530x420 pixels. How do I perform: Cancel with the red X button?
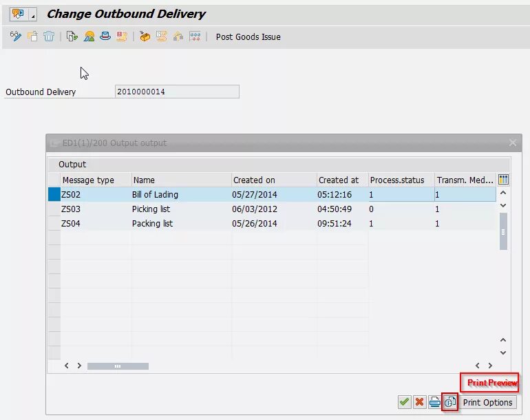click(x=419, y=402)
